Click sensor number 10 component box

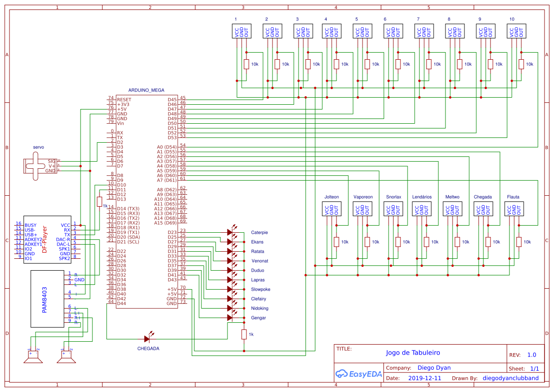(516, 31)
